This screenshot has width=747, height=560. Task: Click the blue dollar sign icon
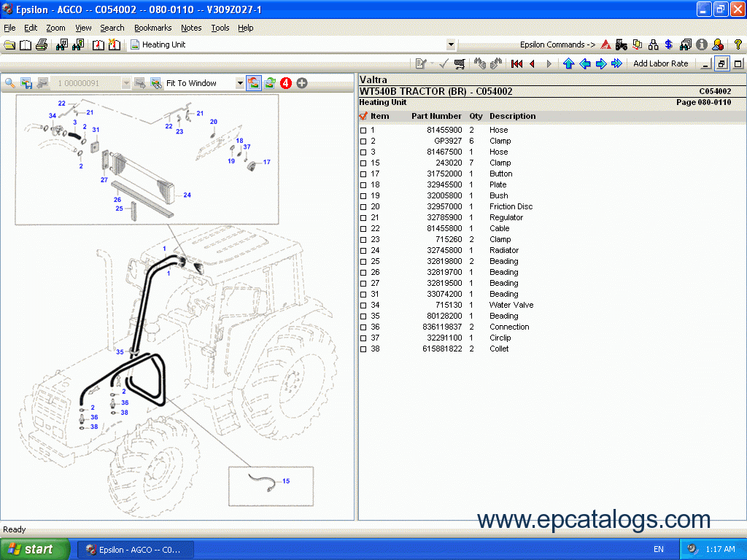(669, 44)
